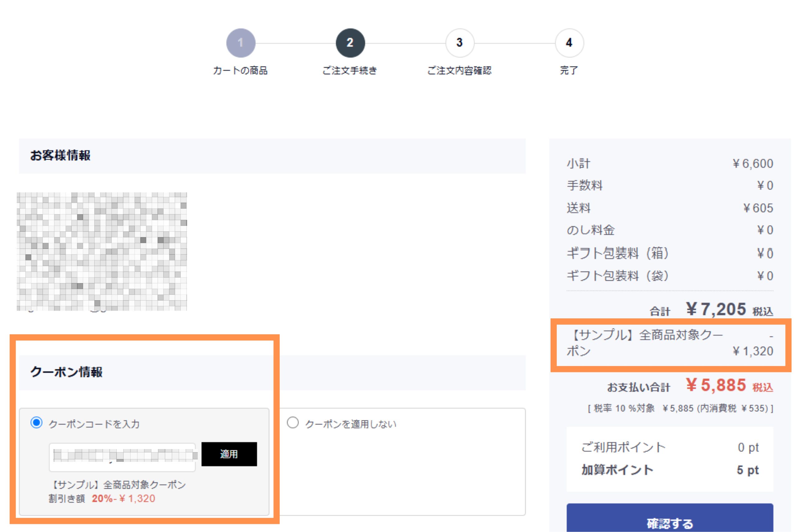Click the 適用 apply button
The width and height of the screenshot is (799, 532).
tap(229, 454)
